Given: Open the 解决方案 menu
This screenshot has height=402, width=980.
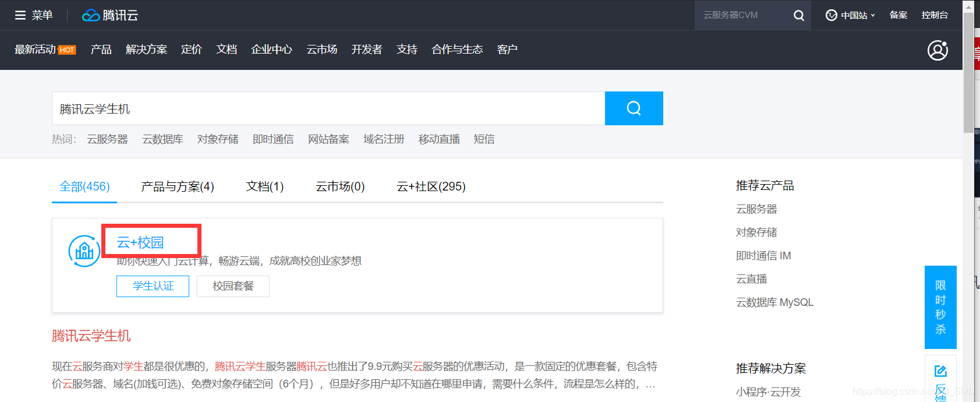Looking at the screenshot, I should click(x=146, y=50).
